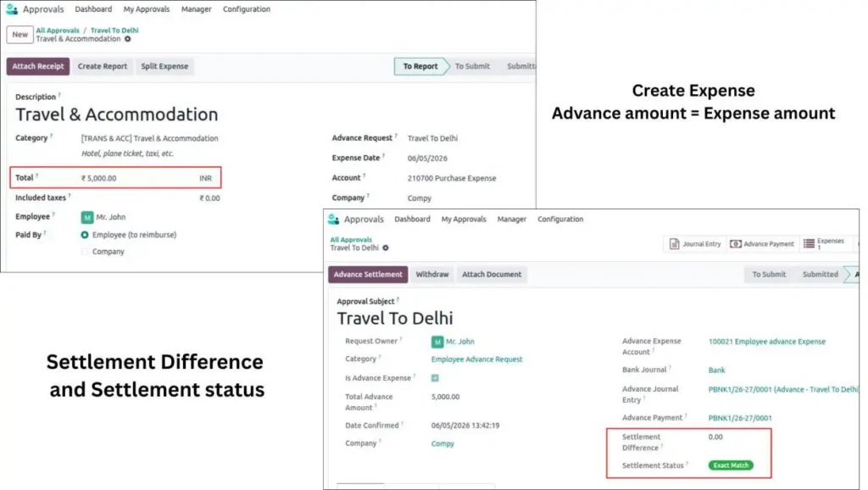Click the Exact Match settlement status badge
The height and width of the screenshot is (490, 868).
click(731, 465)
